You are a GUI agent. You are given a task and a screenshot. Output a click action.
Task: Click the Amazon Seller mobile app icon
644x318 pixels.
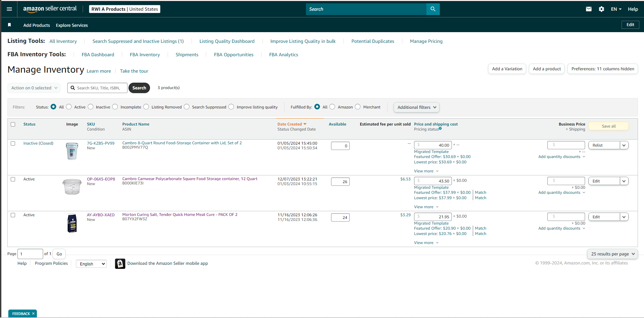click(120, 263)
